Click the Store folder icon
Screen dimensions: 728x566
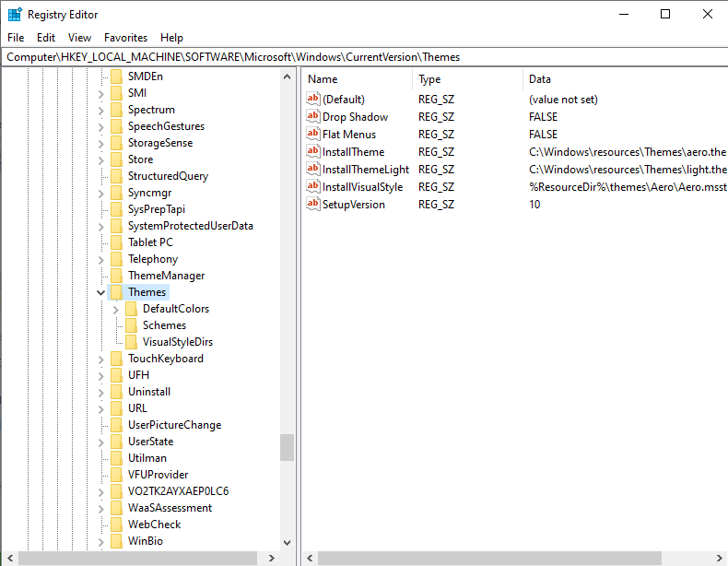(116, 159)
